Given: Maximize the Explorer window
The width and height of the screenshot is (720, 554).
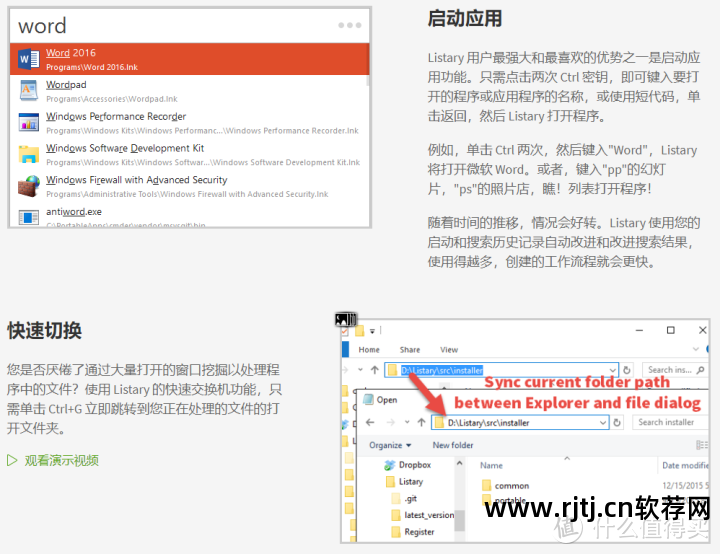Looking at the screenshot, I should [x=670, y=330].
